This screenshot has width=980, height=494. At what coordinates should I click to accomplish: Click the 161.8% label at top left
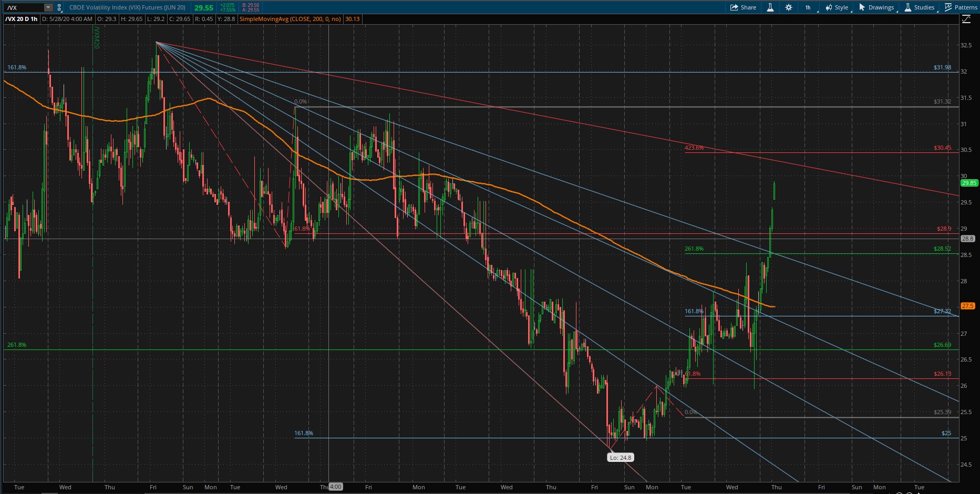(x=17, y=67)
